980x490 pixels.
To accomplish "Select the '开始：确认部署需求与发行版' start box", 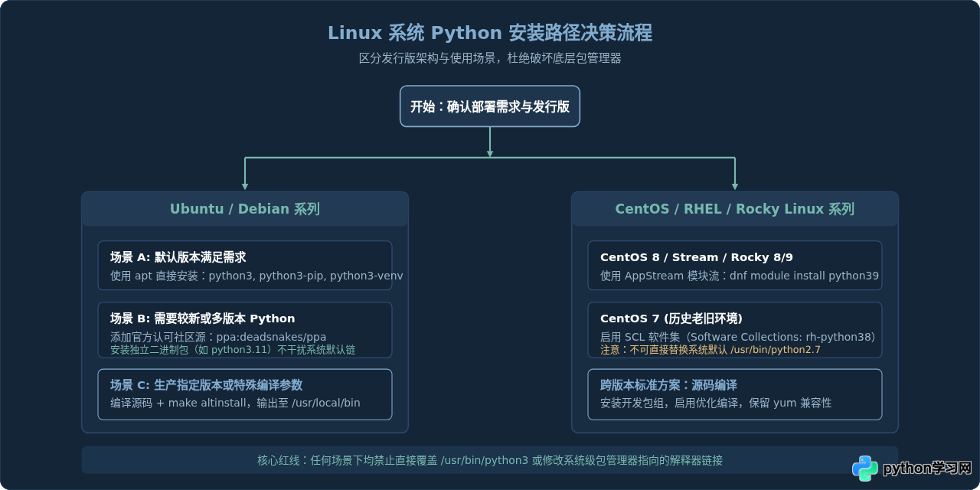I will (x=490, y=106).
